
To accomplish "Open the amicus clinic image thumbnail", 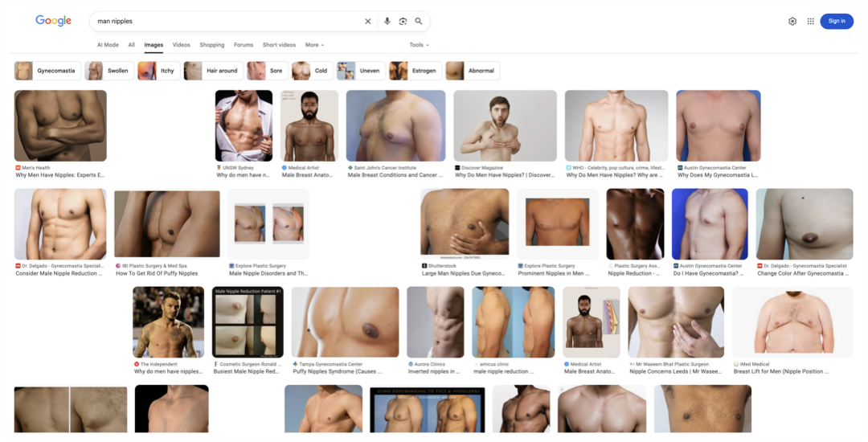I will tap(513, 322).
